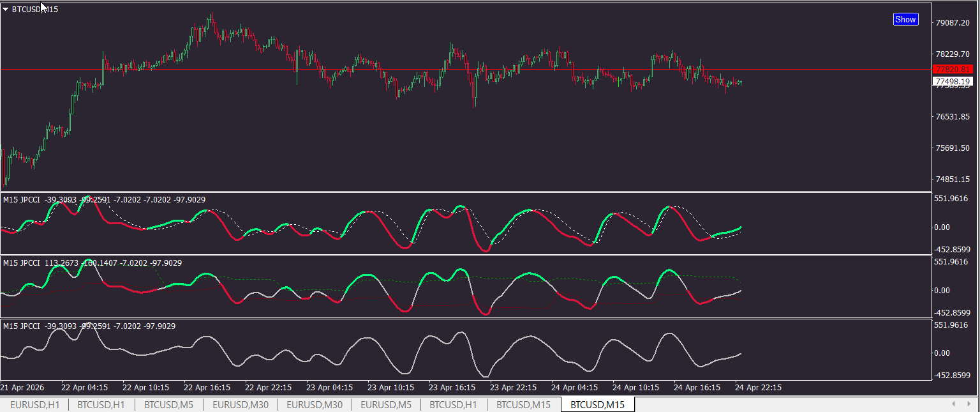Click the red 77820.81 price level label
This screenshot has width=980, height=412.
click(x=953, y=69)
